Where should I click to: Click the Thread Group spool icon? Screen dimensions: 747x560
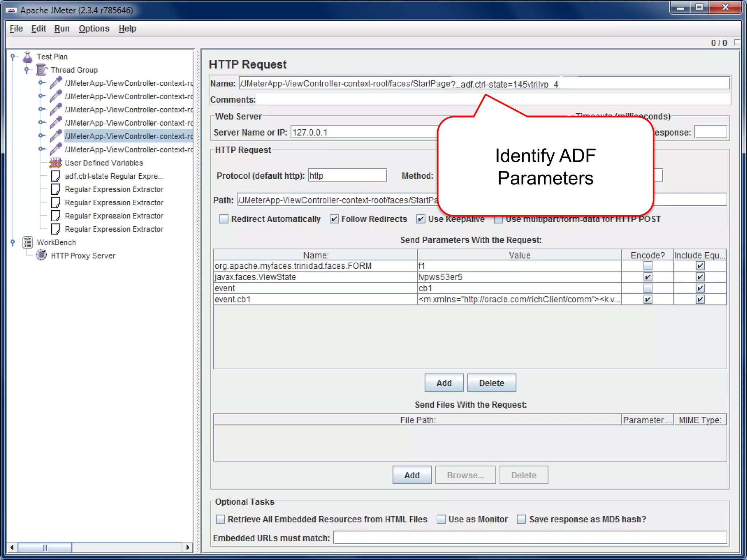[x=42, y=70]
